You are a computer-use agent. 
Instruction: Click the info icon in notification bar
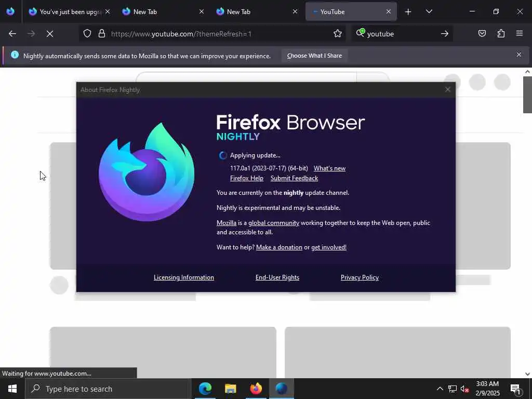[15, 55]
